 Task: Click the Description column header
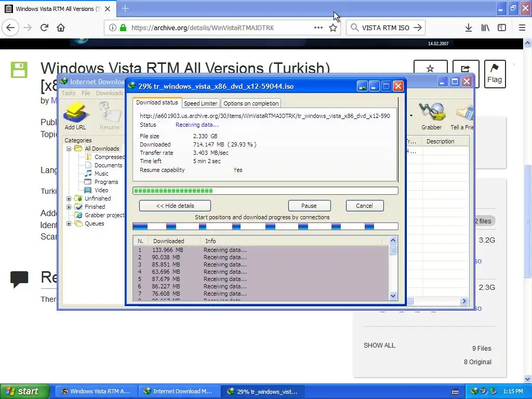coord(445,141)
